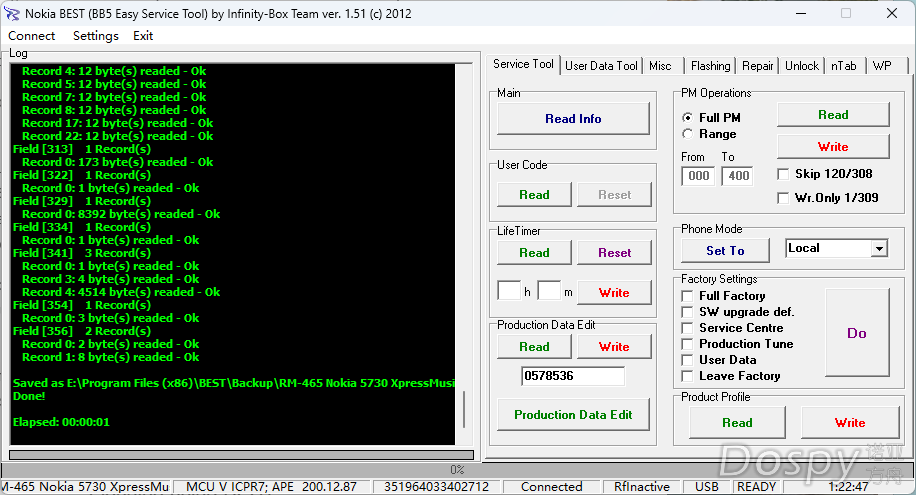The width and height of the screenshot is (916, 495).
Task: Switch to the User Data Tool tab
Action: (601, 66)
